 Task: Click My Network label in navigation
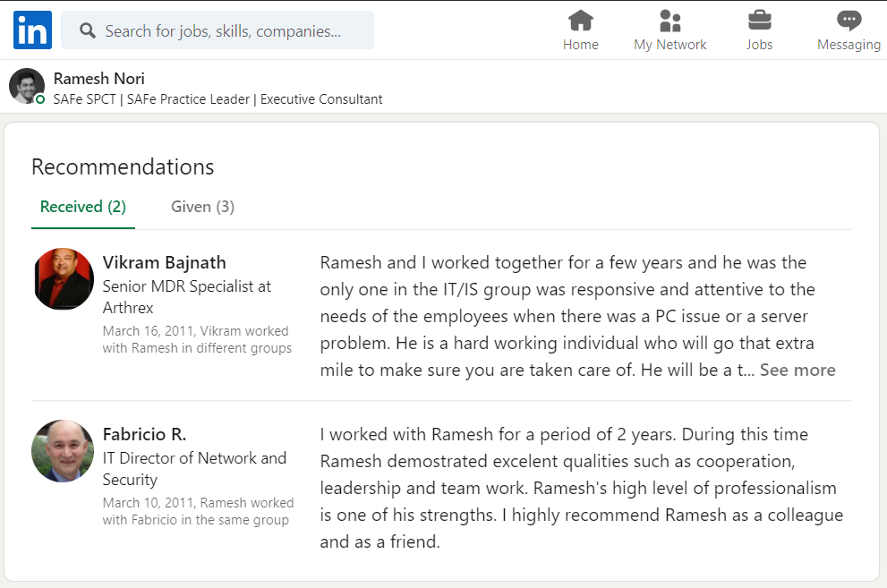click(x=670, y=45)
